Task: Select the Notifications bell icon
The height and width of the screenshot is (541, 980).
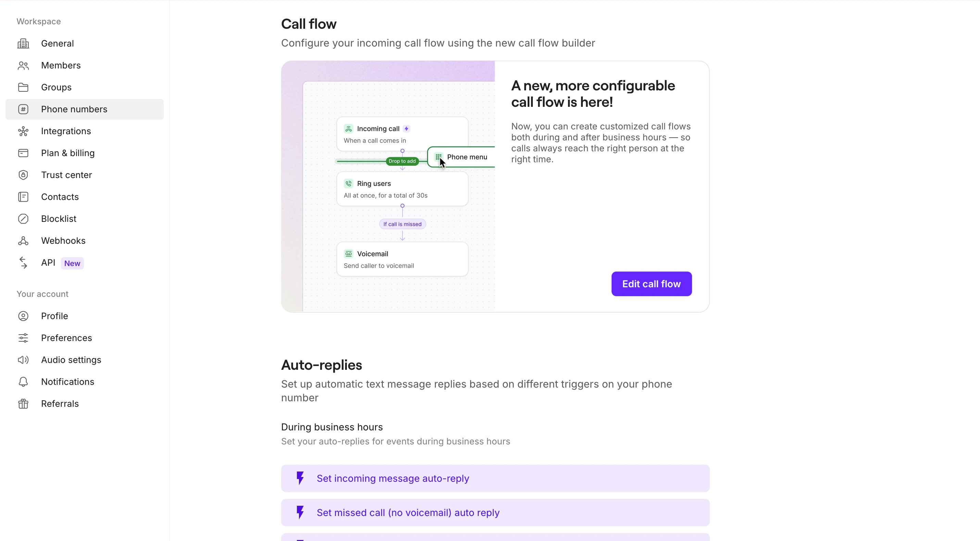Action: 23,381
